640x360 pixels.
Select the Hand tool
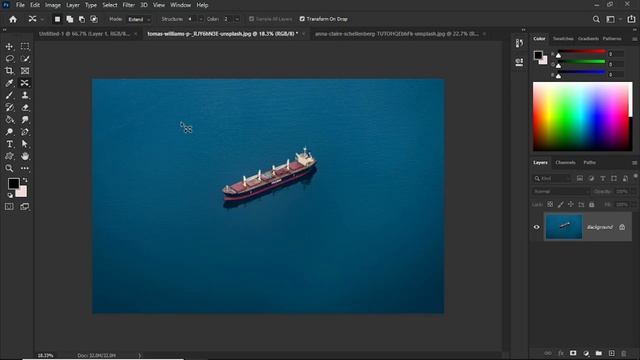pyautogui.click(x=25, y=156)
